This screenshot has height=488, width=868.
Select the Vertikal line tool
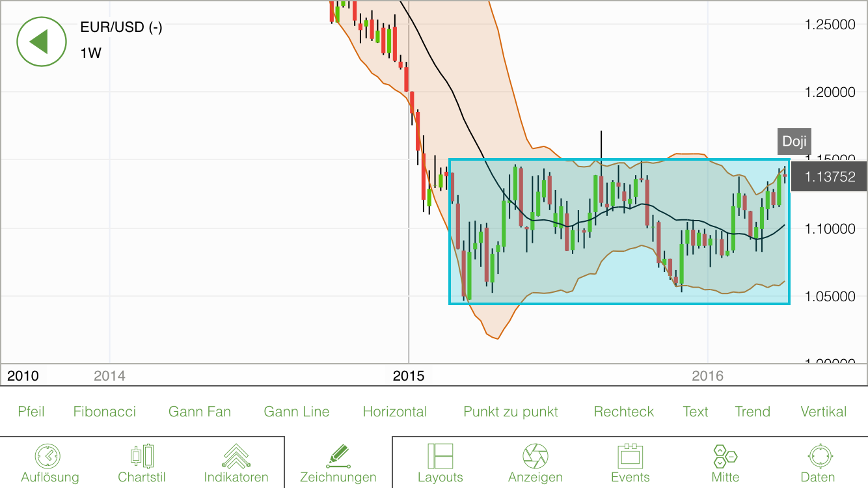[823, 411]
